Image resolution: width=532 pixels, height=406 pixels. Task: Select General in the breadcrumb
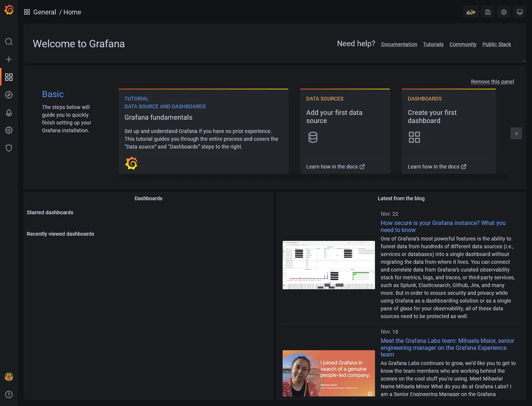pyautogui.click(x=45, y=12)
